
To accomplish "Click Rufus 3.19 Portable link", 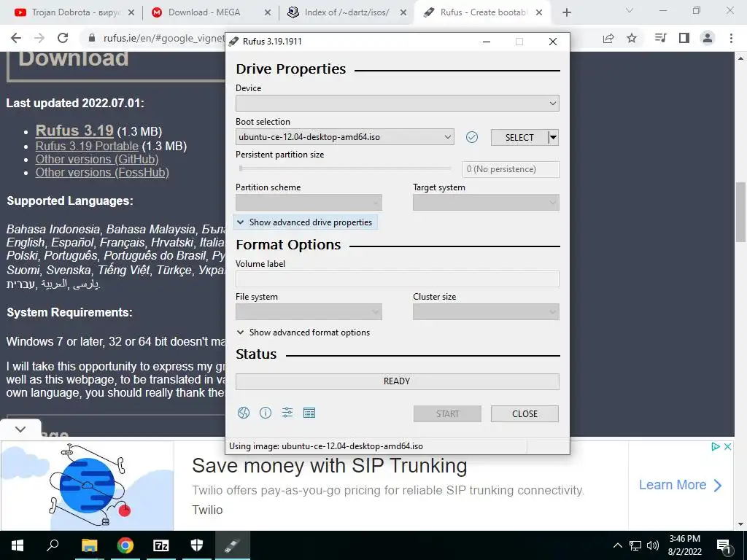I will [88, 146].
